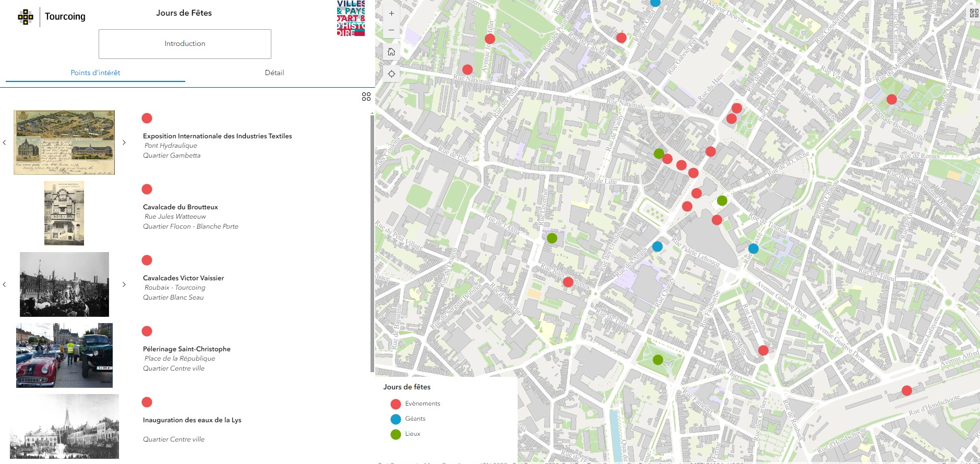Show previous image of Exposition Internationale
The width and height of the screenshot is (980, 464).
click(x=5, y=142)
